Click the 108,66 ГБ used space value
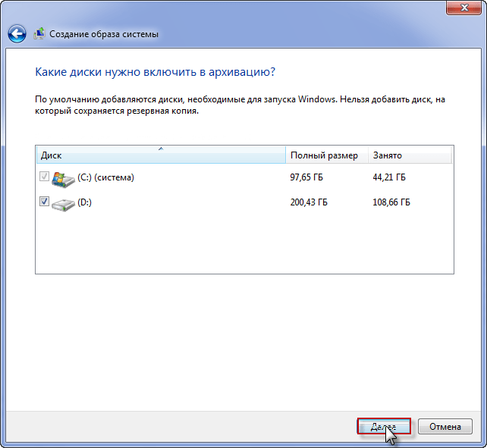 click(391, 202)
